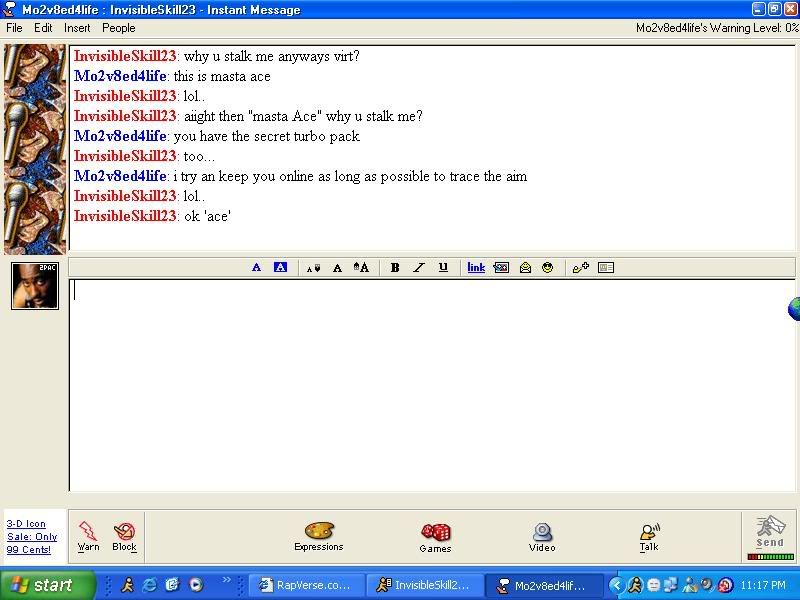Switch to InvisibleSkill2 taskbar window
Image resolution: width=800 pixels, height=600 pixels.
(x=424, y=585)
